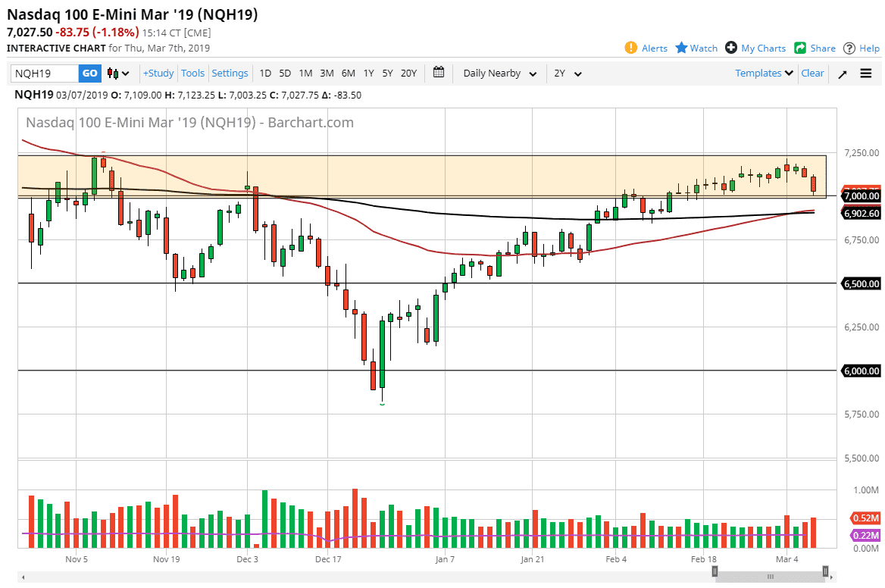Add a study via +Study link
Screen dimensions: 885x588
158,73
